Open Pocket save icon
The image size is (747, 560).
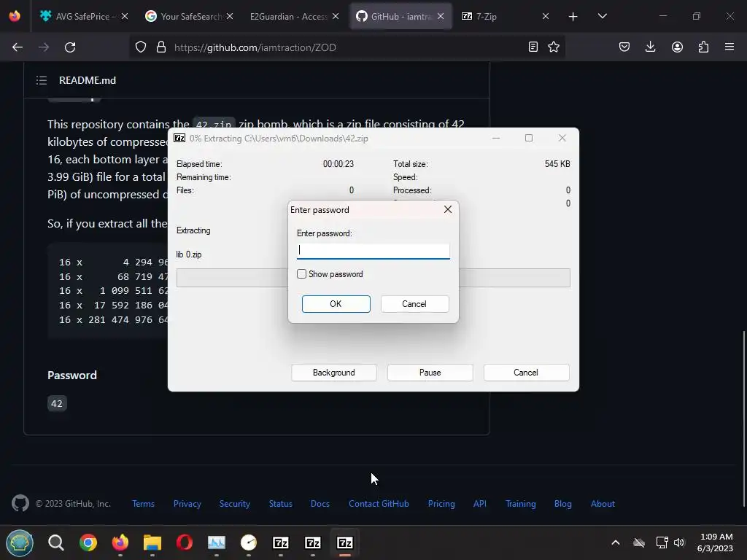point(624,47)
